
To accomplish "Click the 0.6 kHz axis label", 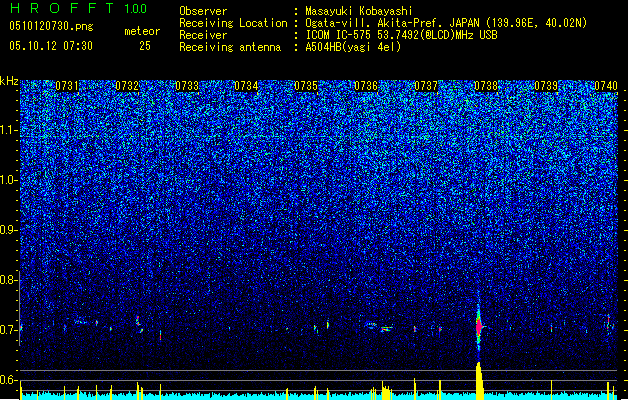I will click(8, 380).
